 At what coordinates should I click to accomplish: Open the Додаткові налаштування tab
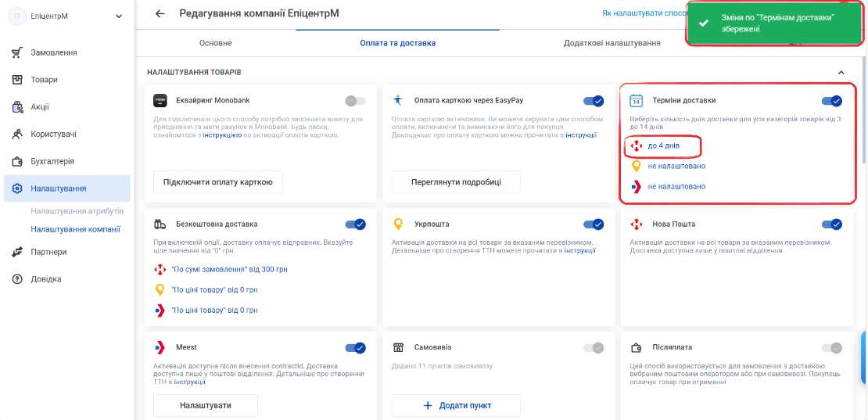pos(612,42)
